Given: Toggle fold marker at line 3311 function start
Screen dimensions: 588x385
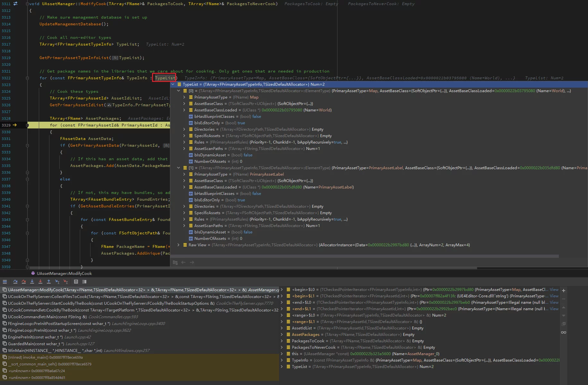Looking at the screenshot, I should coord(27,4).
